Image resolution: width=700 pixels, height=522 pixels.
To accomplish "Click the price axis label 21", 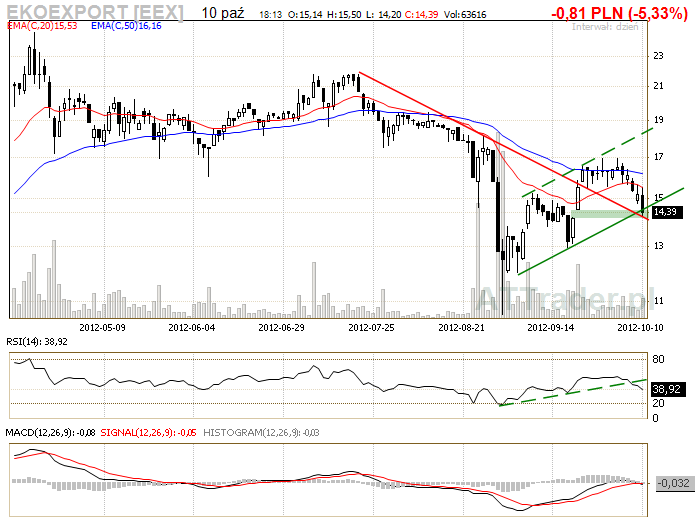I will (x=658, y=86).
